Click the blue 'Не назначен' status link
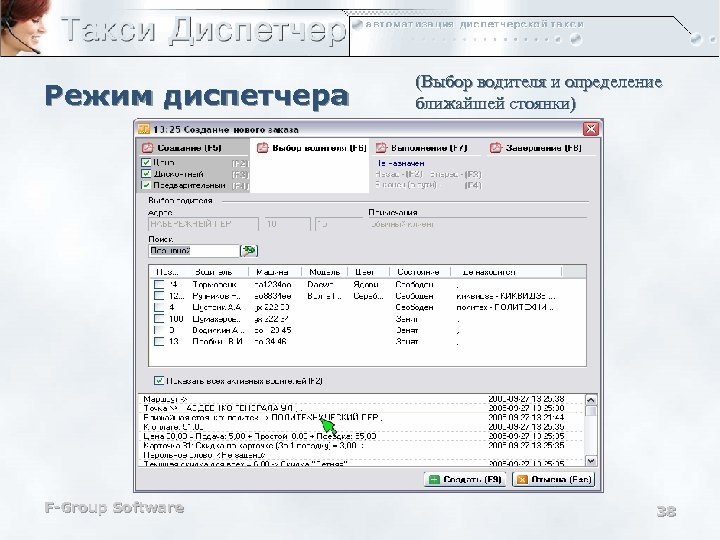The width and height of the screenshot is (720, 540). pyautogui.click(x=400, y=163)
